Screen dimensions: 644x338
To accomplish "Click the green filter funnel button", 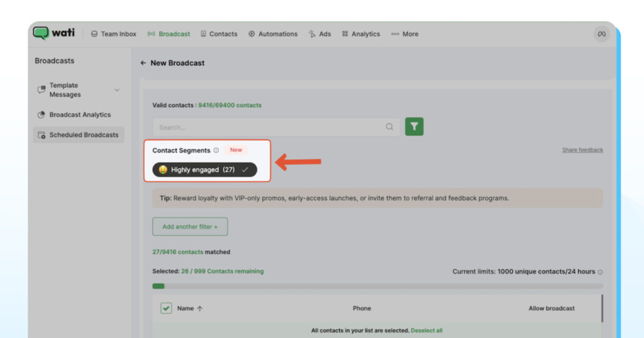I will coord(414,127).
